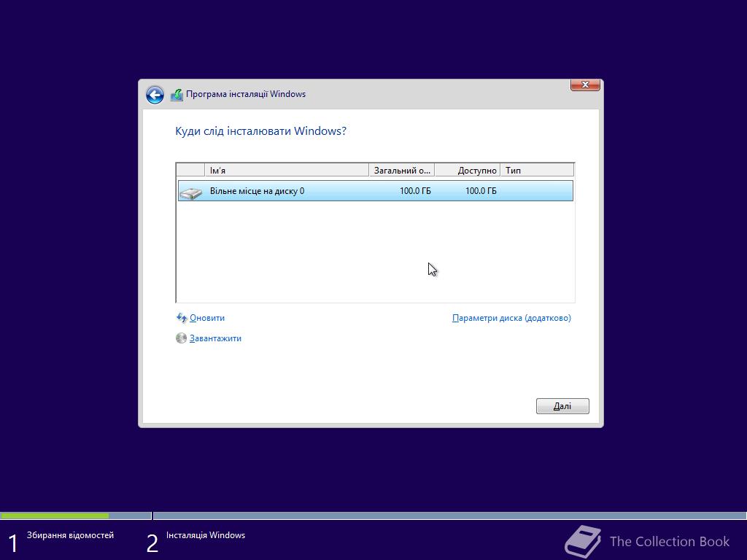747x560 pixels.
Task: Click the Windows setup program icon in title bar
Action: pos(177,95)
